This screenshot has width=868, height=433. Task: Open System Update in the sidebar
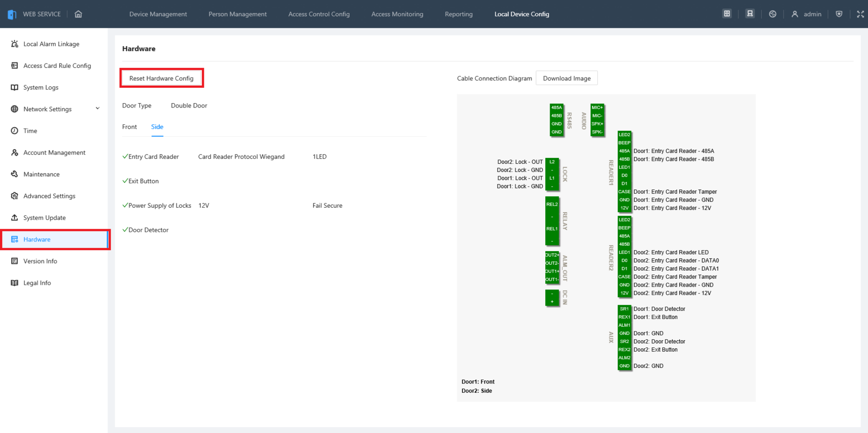tap(44, 218)
